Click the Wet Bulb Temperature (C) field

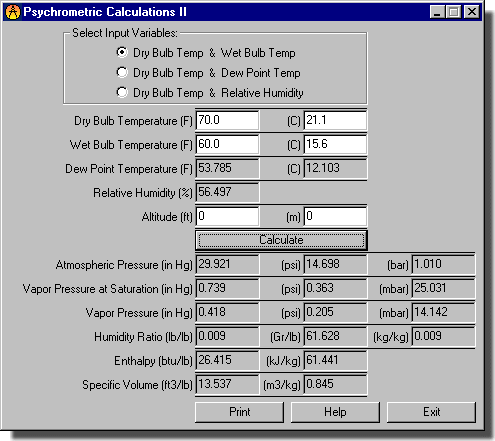335,144
